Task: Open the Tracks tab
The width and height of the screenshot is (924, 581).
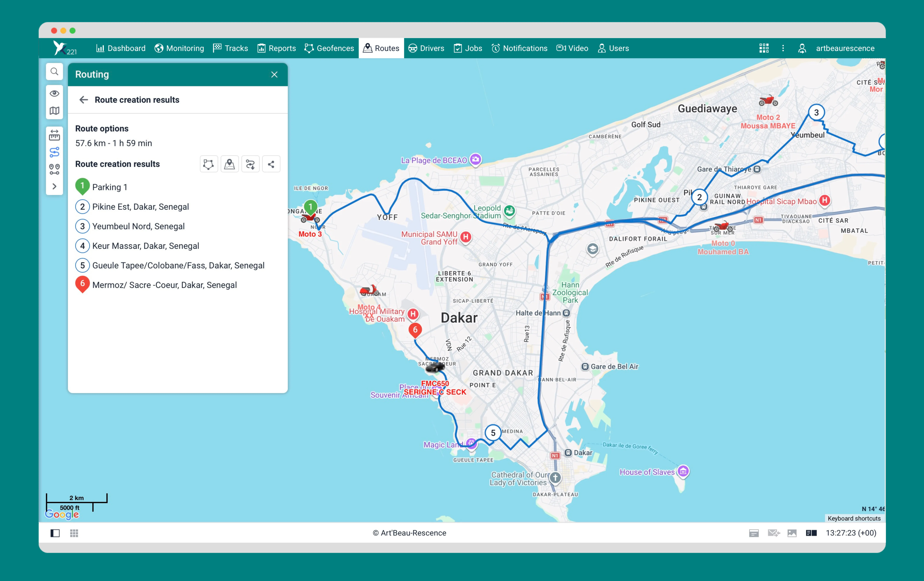Action: pos(231,48)
